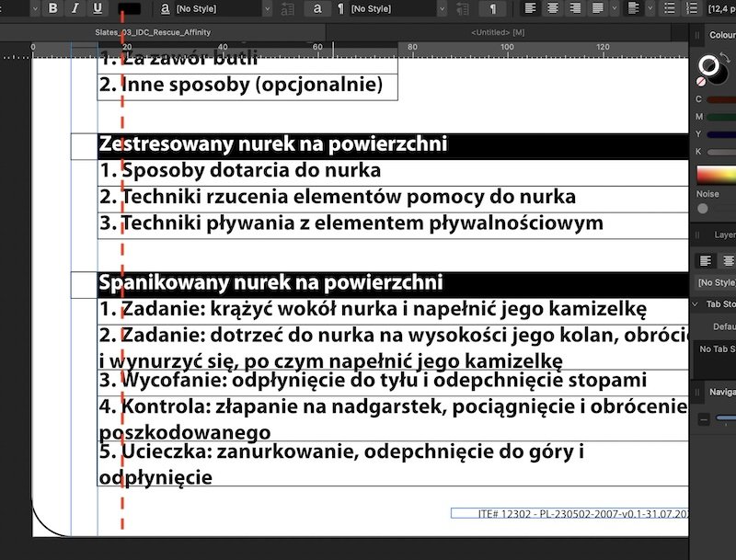Viewport: 736px width, 560px height.
Task: Adjust the Magenta (M) colour slider
Action: pos(721,117)
